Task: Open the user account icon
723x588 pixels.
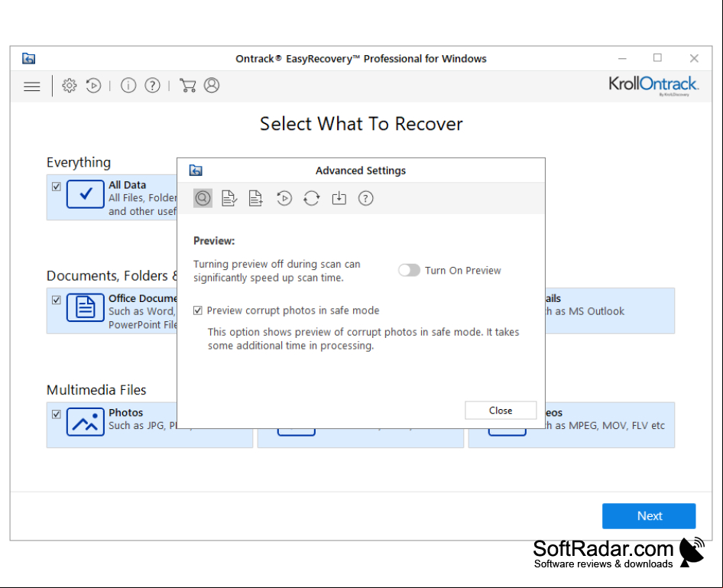Action: pyautogui.click(x=212, y=86)
